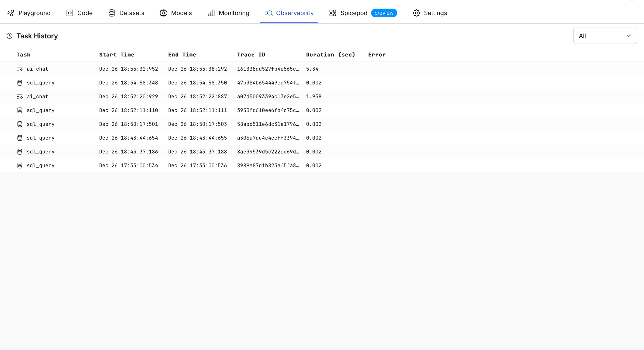The width and height of the screenshot is (644, 350).
Task: Click the Settings gear icon
Action: (x=416, y=13)
